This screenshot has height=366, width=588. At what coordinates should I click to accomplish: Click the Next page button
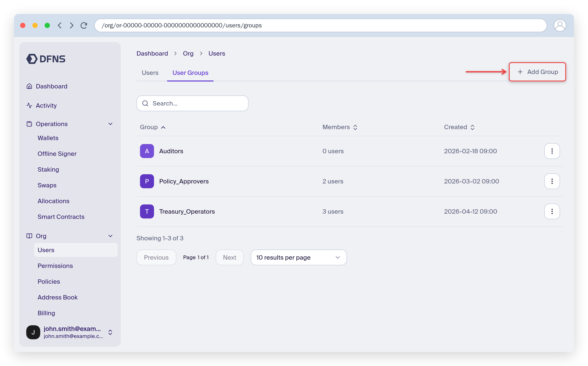(x=229, y=258)
